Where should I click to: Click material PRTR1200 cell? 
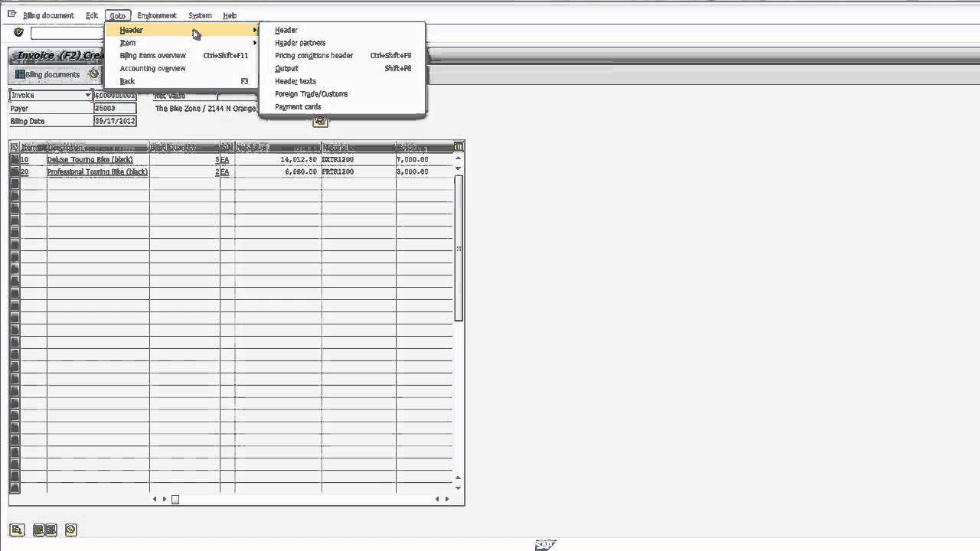(358, 171)
